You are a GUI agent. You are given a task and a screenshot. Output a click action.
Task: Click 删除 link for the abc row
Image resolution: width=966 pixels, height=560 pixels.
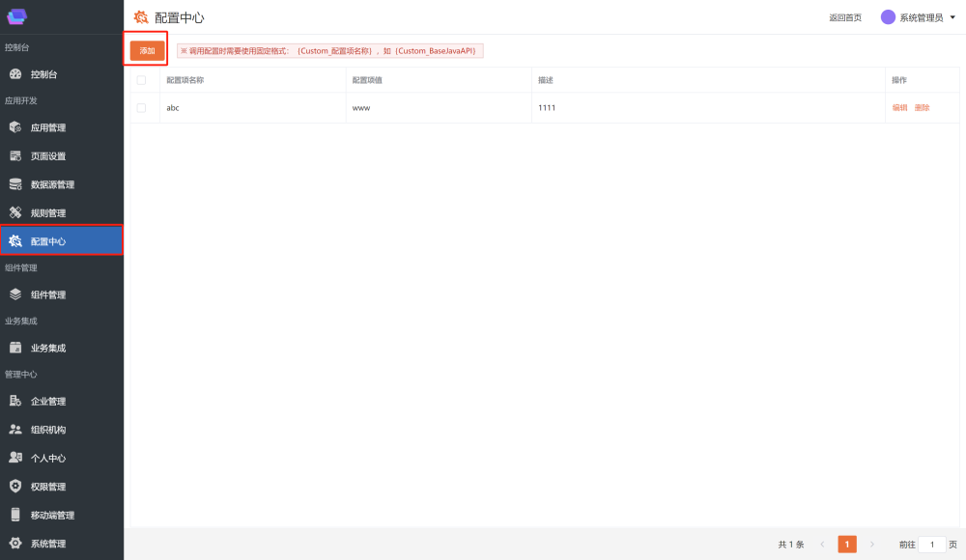click(922, 108)
